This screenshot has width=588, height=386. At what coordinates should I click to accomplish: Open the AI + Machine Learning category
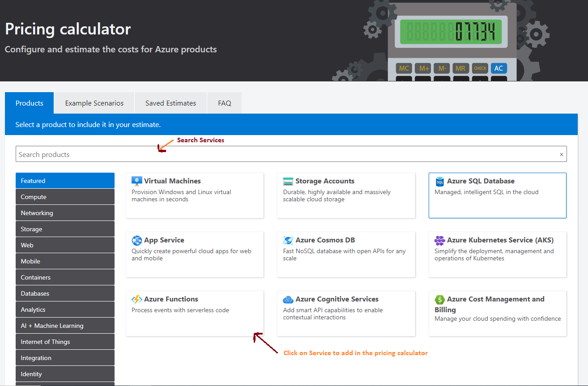pos(65,326)
